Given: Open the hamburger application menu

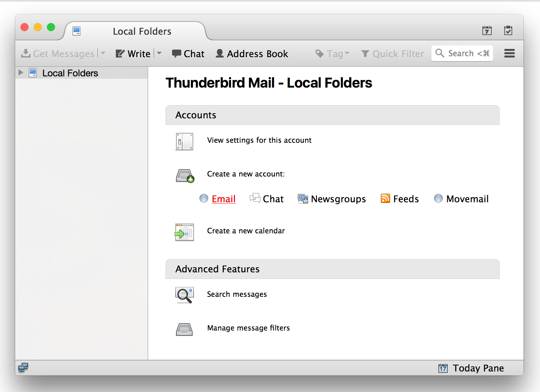Looking at the screenshot, I should 510,53.
